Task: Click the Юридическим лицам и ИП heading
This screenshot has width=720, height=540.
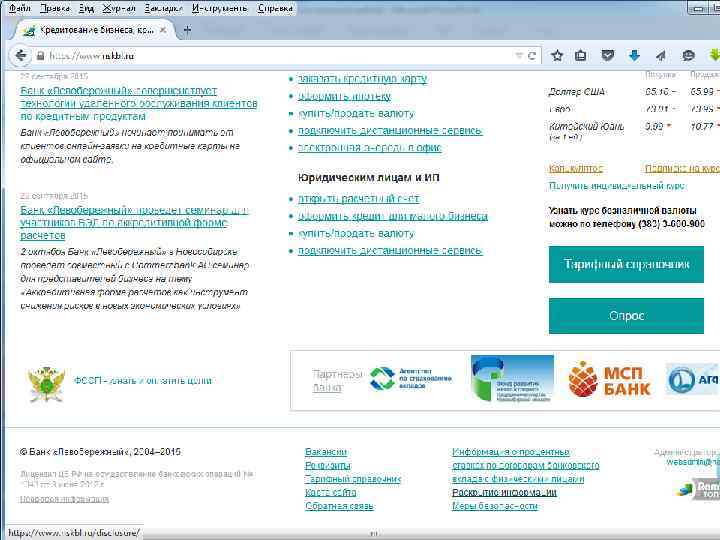Action: coord(369,178)
